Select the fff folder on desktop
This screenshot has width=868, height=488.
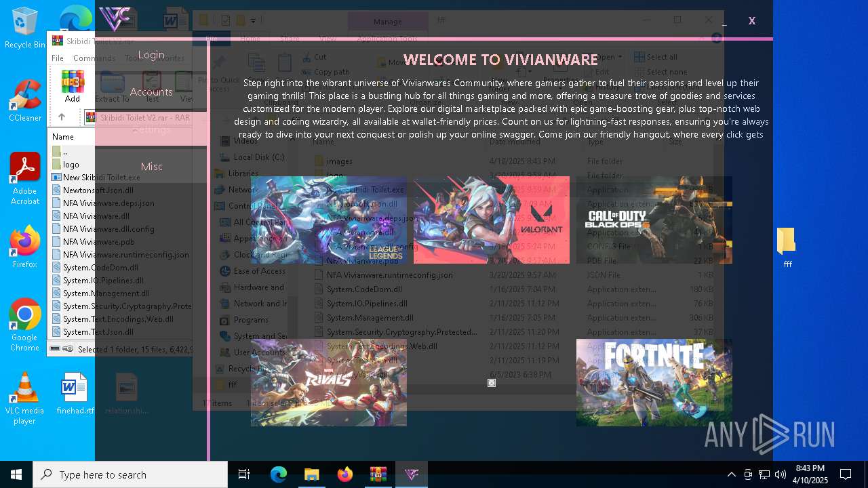coord(787,248)
